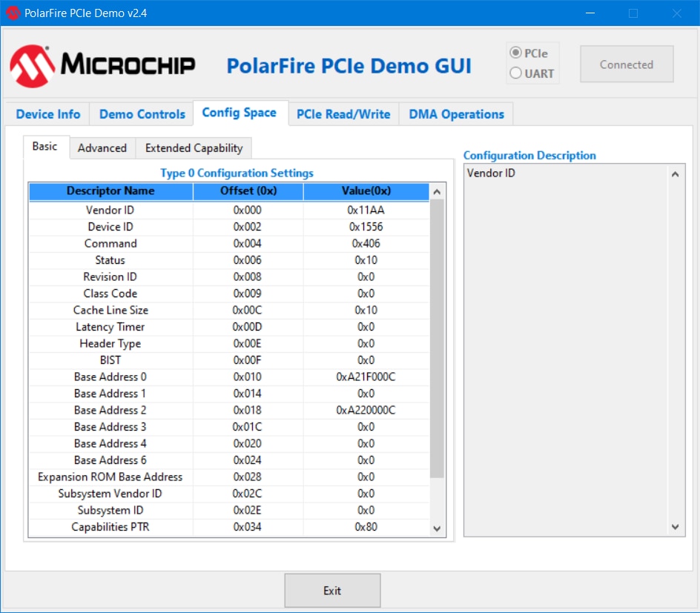Select the Base Address 2 descriptor cell
This screenshot has height=613, width=700.
pyautogui.click(x=110, y=410)
